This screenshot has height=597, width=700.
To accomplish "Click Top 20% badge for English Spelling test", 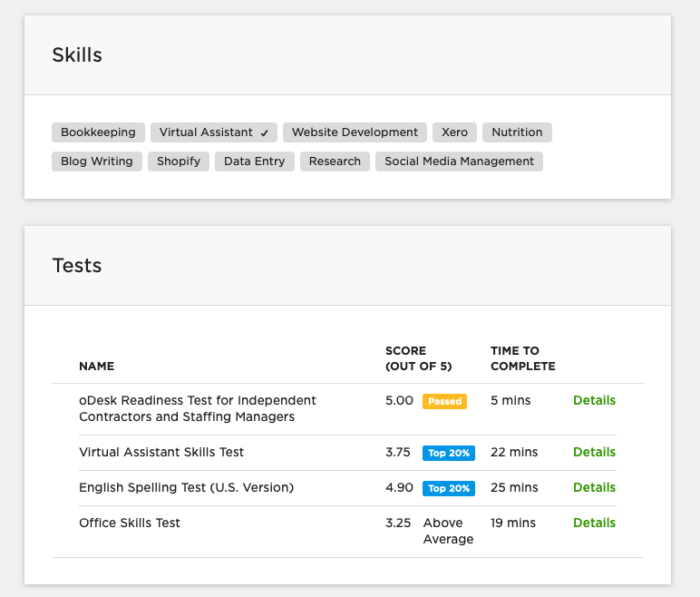I will click(x=449, y=488).
